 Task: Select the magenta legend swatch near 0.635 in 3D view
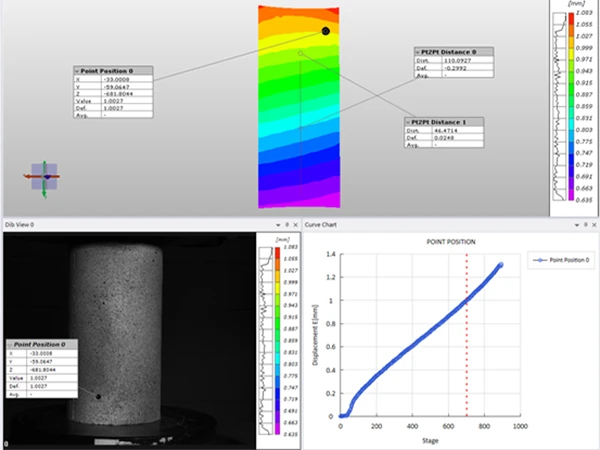pyautogui.click(x=571, y=194)
